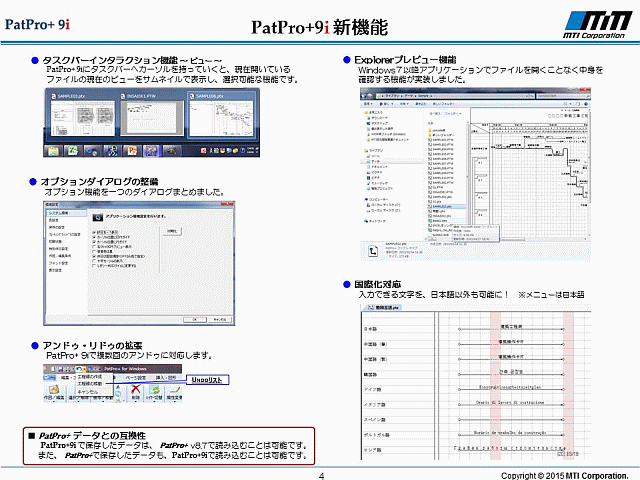The width and height of the screenshot is (640, 480).
Task: Select the 日本語 row label
Action: (370, 329)
